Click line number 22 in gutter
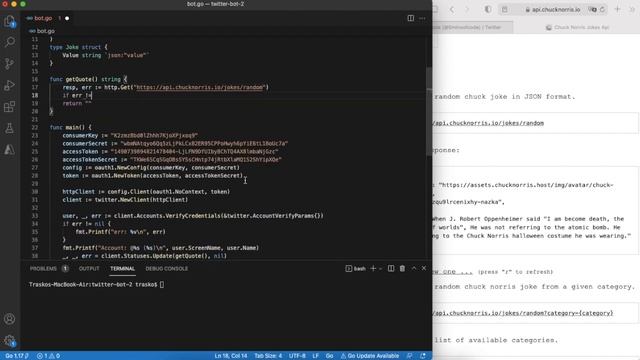The width and height of the screenshot is (640, 360). (x=35, y=127)
